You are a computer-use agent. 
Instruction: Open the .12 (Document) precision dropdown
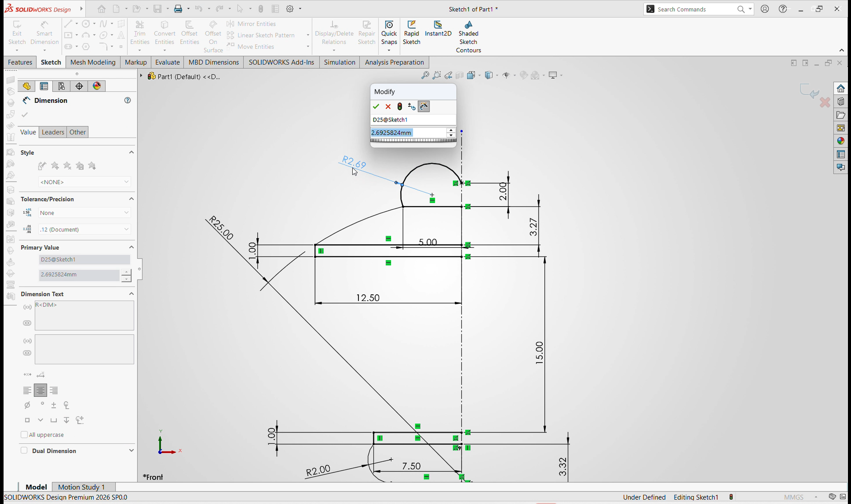click(84, 229)
